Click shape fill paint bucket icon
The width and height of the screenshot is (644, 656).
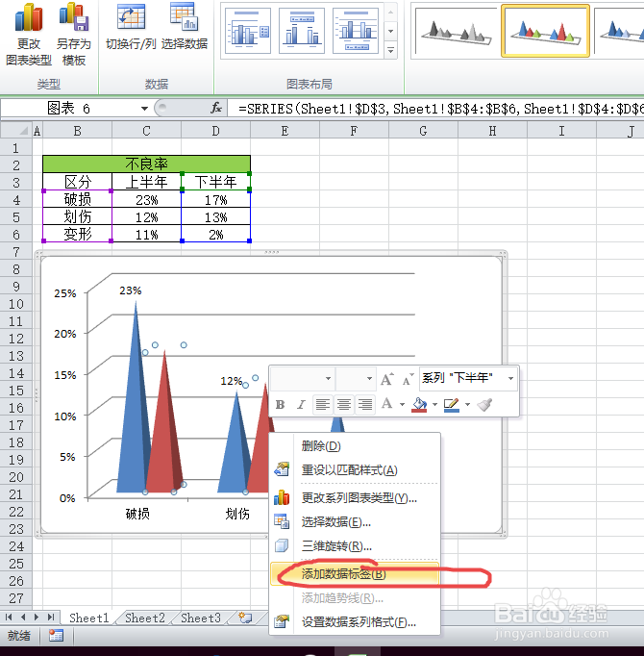419,405
